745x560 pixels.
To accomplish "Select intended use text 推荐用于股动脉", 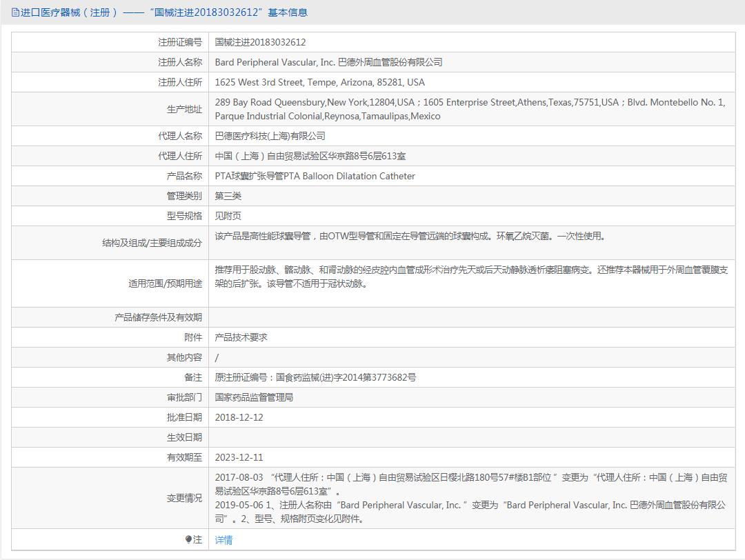I will tap(471, 277).
